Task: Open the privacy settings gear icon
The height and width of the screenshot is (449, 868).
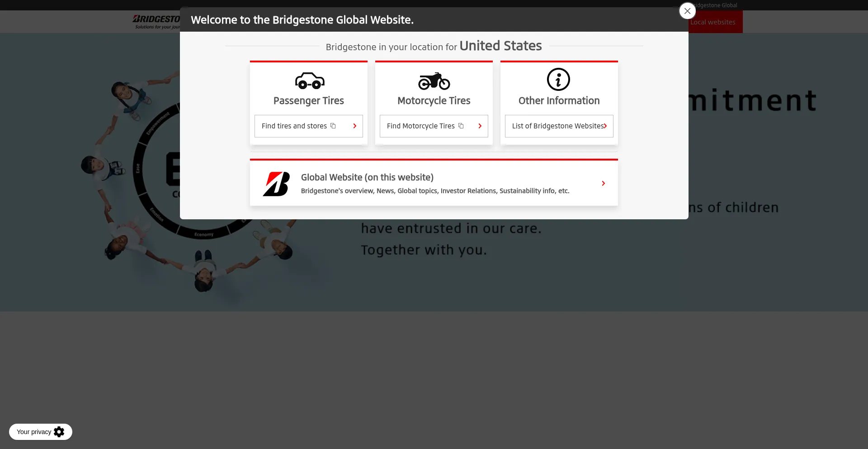Action: point(59,432)
